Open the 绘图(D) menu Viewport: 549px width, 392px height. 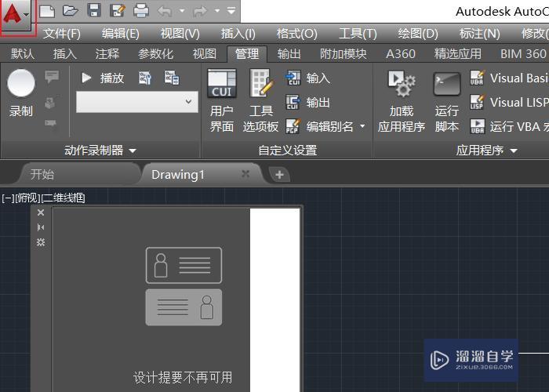[x=418, y=34]
